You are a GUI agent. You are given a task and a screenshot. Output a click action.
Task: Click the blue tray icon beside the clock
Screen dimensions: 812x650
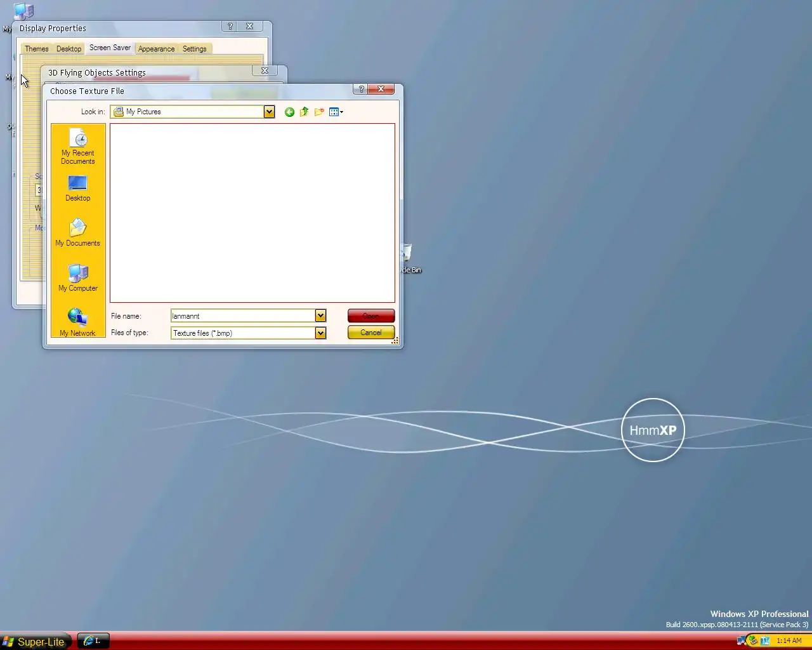[x=765, y=640]
